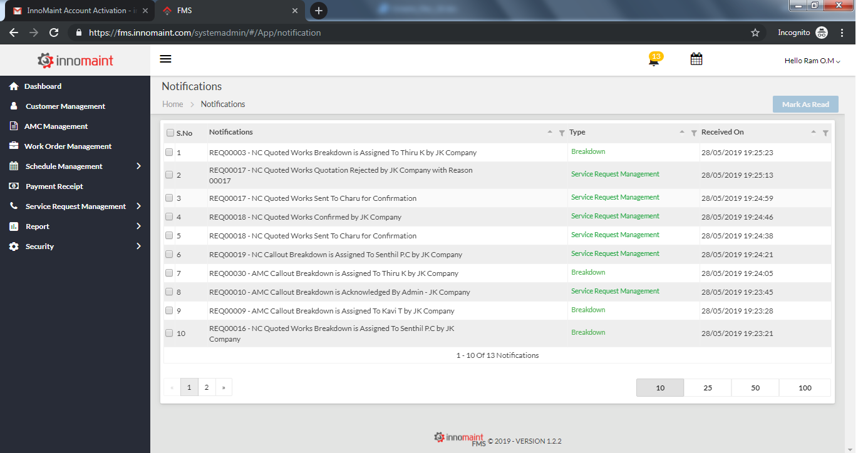Open the filter funnel on Type column
The height and width of the screenshot is (453, 868).
(693, 133)
